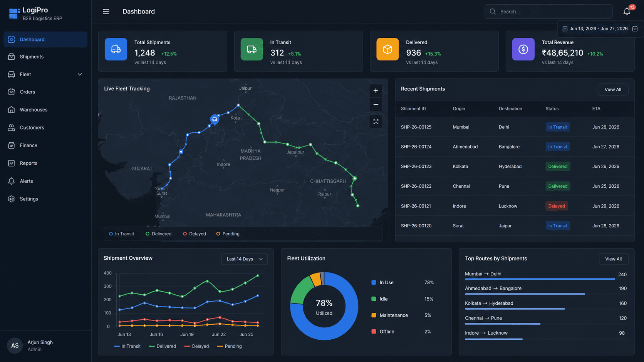
Task: Click the Idle green color swatch
Action: [374, 299]
